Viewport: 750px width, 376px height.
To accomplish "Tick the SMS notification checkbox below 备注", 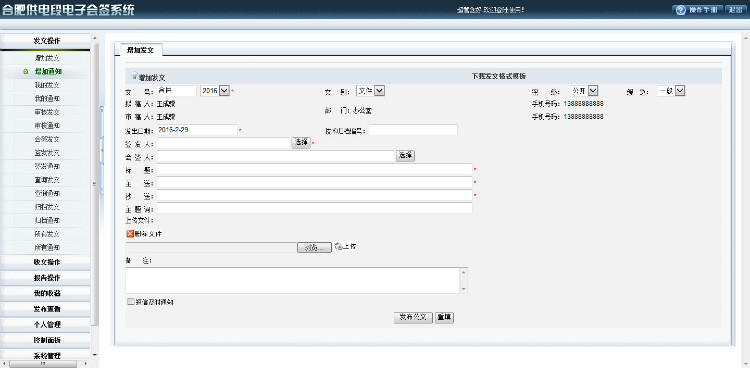I will 131,301.
